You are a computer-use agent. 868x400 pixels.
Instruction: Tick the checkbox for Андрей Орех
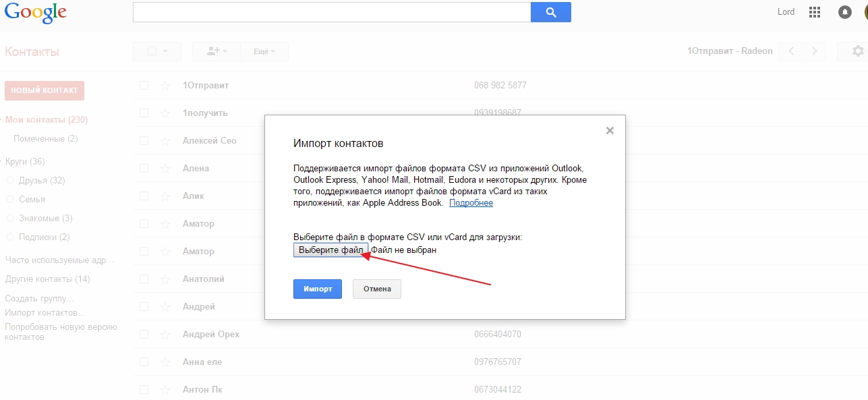coord(144,335)
